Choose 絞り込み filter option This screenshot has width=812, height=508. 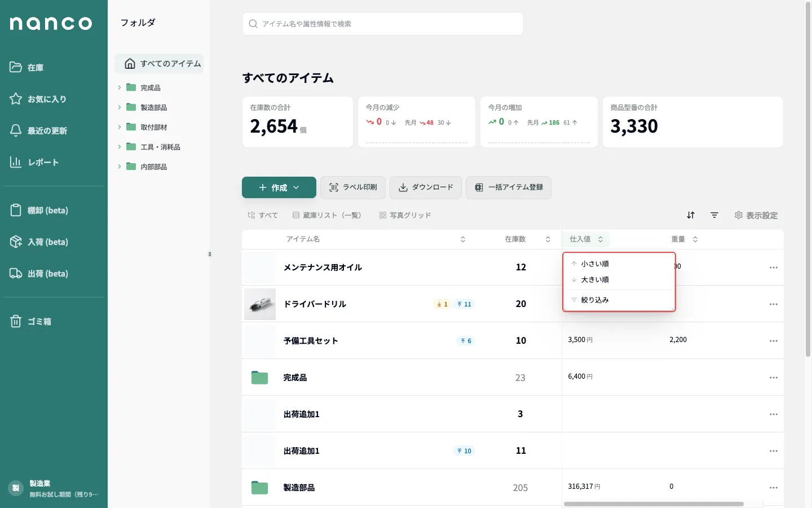pyautogui.click(x=619, y=300)
